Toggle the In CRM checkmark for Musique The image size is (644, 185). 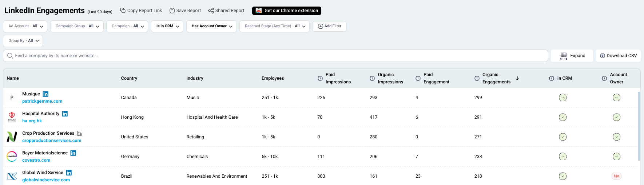tap(562, 98)
